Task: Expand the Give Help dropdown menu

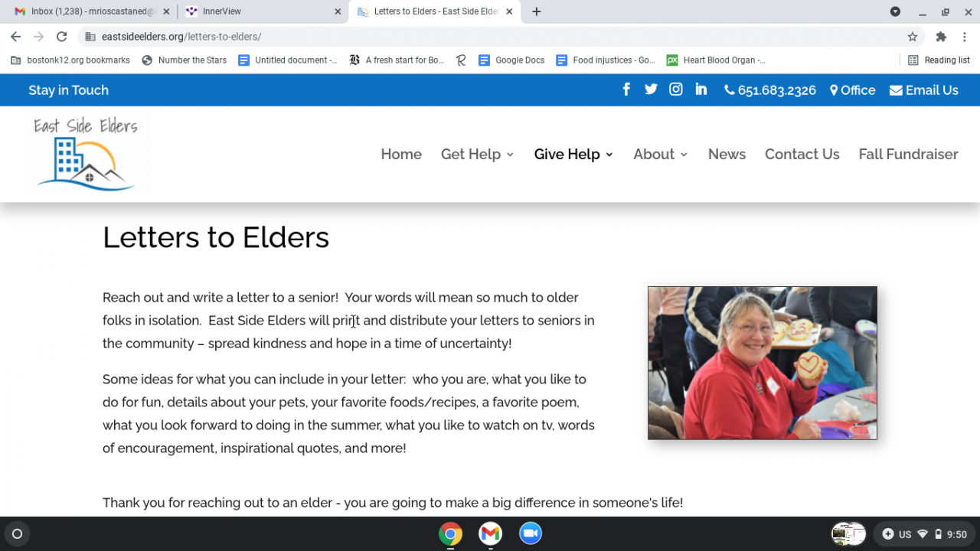Action: [x=573, y=154]
